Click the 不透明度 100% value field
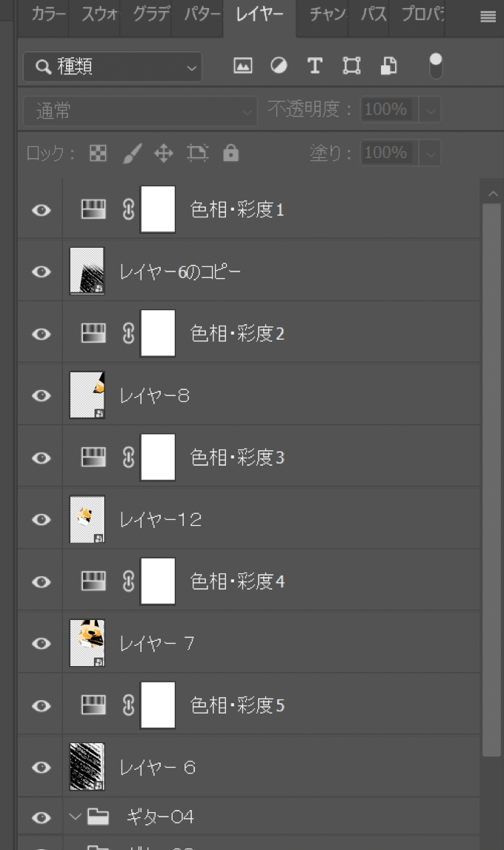 point(388,110)
